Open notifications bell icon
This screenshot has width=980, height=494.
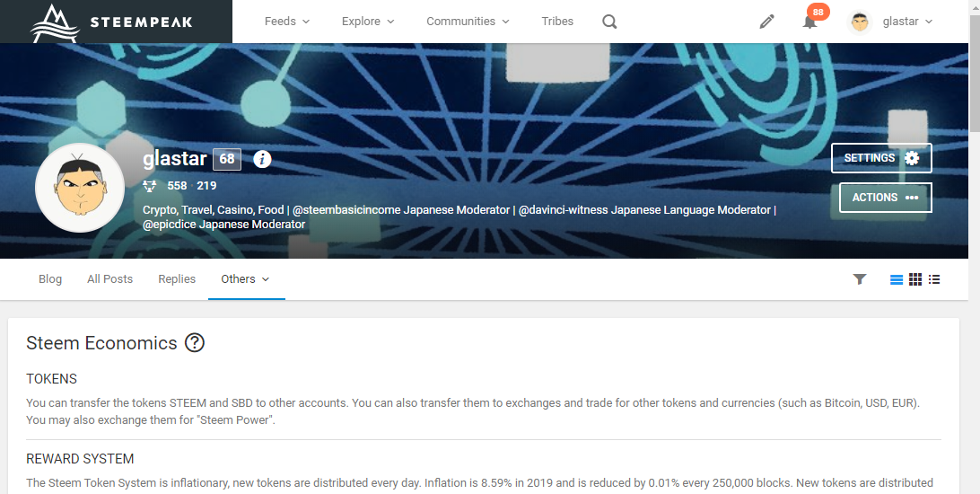[810, 22]
